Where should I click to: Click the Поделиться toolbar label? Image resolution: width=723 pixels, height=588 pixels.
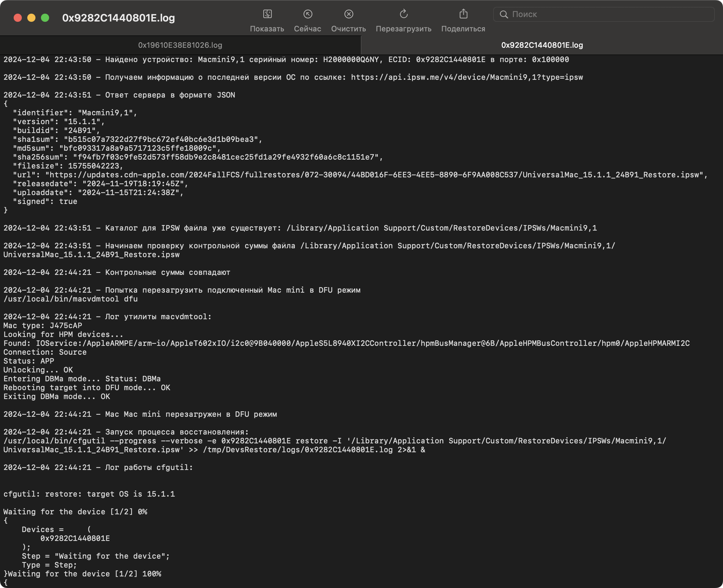pos(463,29)
